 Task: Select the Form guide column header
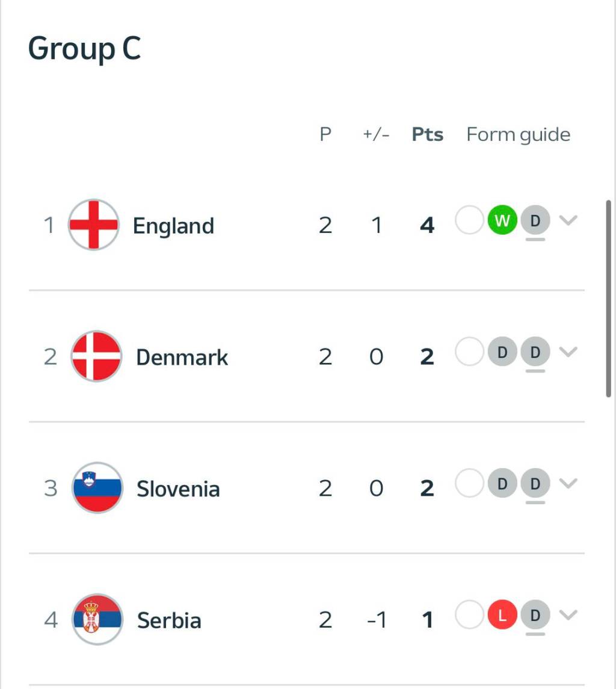518,135
